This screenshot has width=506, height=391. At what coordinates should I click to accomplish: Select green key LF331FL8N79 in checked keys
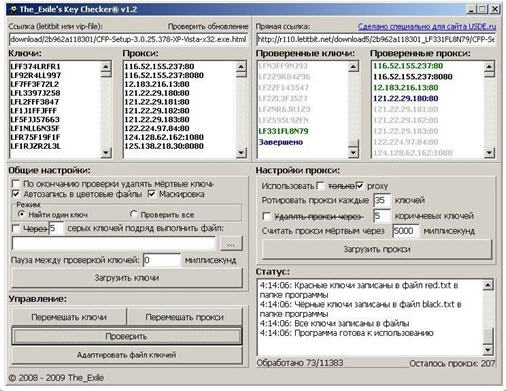coord(284,131)
